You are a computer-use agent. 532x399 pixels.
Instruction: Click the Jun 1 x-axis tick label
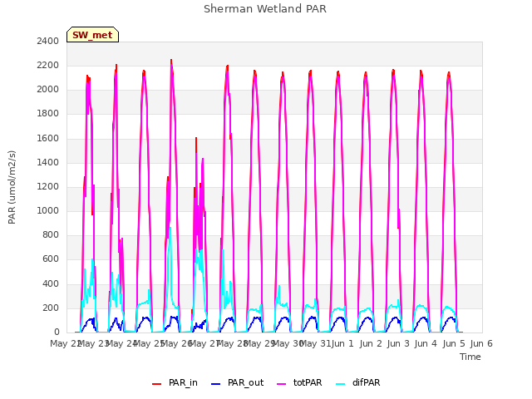click(x=342, y=343)
